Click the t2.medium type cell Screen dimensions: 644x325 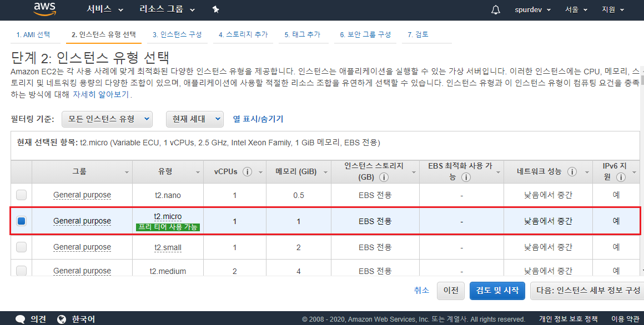tap(168, 271)
